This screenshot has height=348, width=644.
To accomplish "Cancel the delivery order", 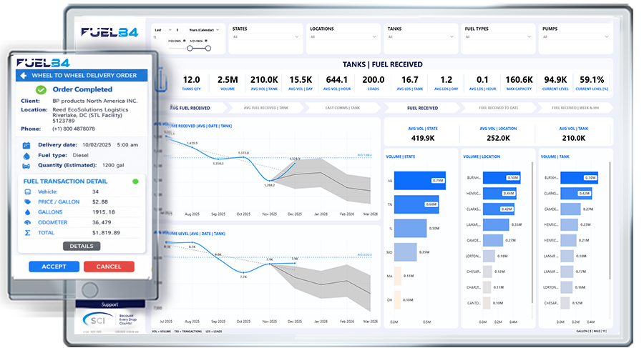I will pyautogui.click(x=109, y=267).
